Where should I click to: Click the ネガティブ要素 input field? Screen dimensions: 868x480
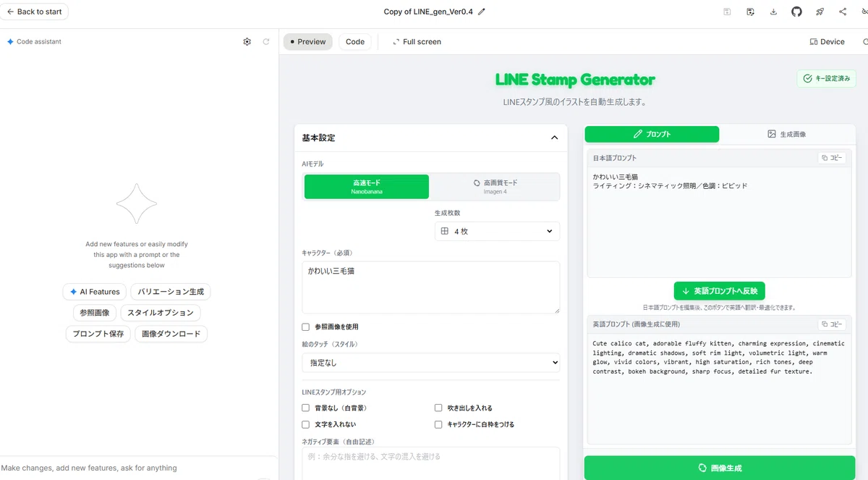point(431,463)
